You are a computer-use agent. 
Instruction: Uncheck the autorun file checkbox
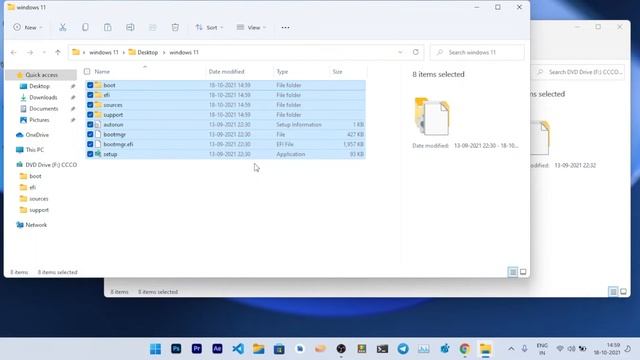pyautogui.click(x=90, y=124)
